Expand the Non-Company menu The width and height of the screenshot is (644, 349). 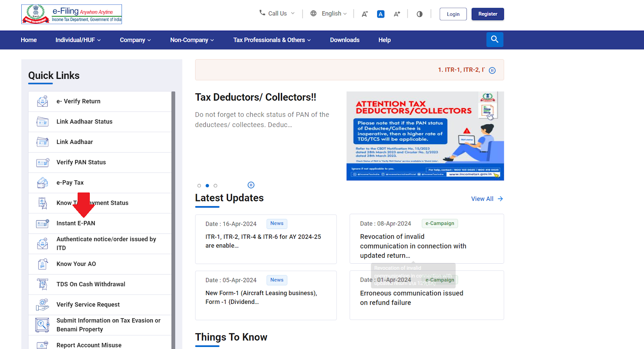click(x=192, y=40)
